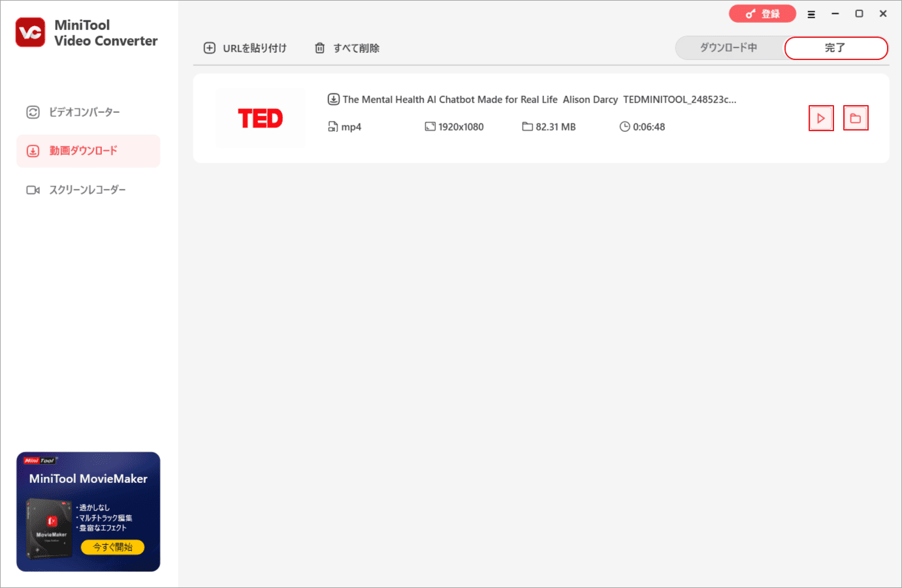
Task: Maximize the application window
Action: pos(860,14)
